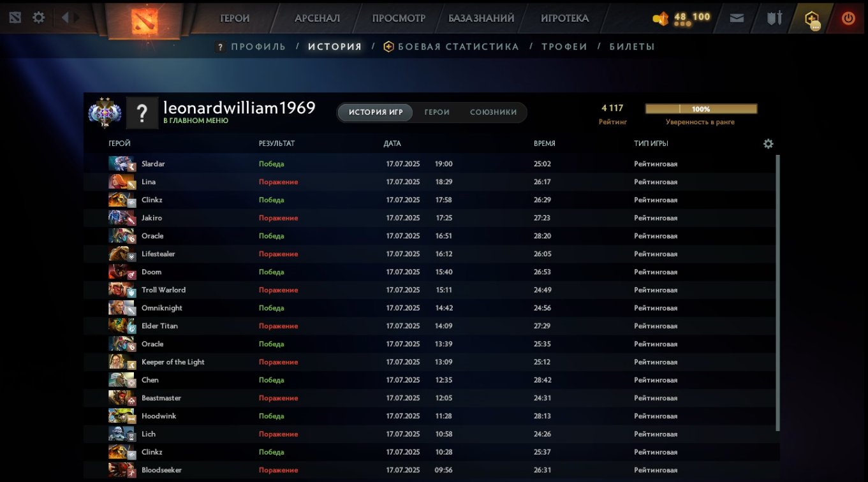Click the В ГЛАВНОМ МЕНЮ status text
The width and height of the screenshot is (868, 482).
(196, 120)
